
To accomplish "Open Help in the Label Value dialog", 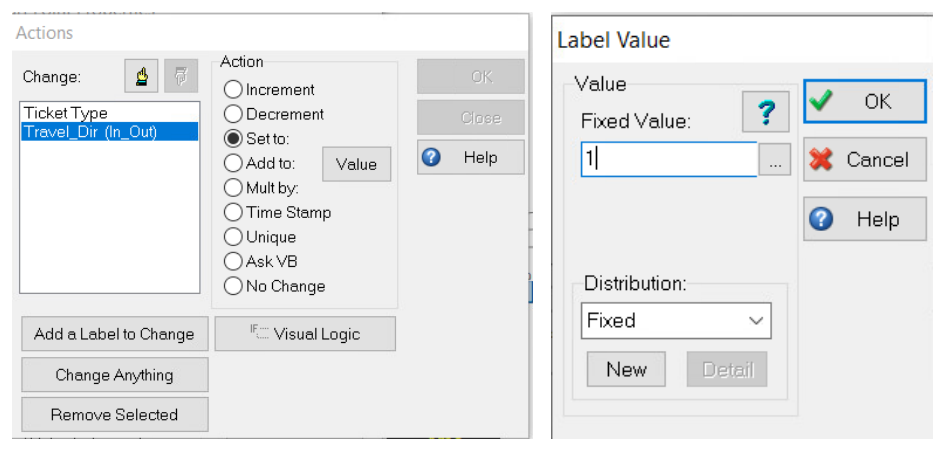I will click(x=865, y=219).
